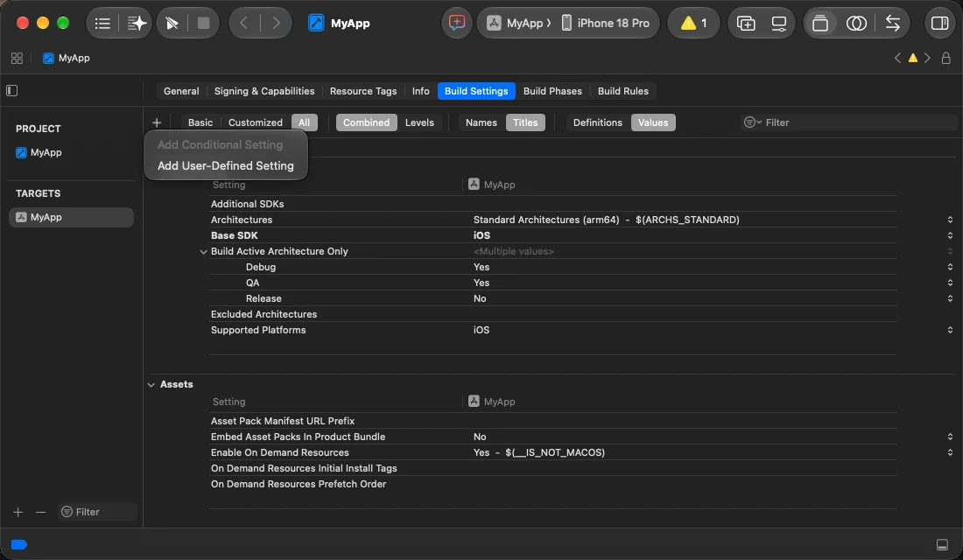Open Supported Platforms value popup
This screenshot has width=963, height=560.
pyautogui.click(x=950, y=331)
